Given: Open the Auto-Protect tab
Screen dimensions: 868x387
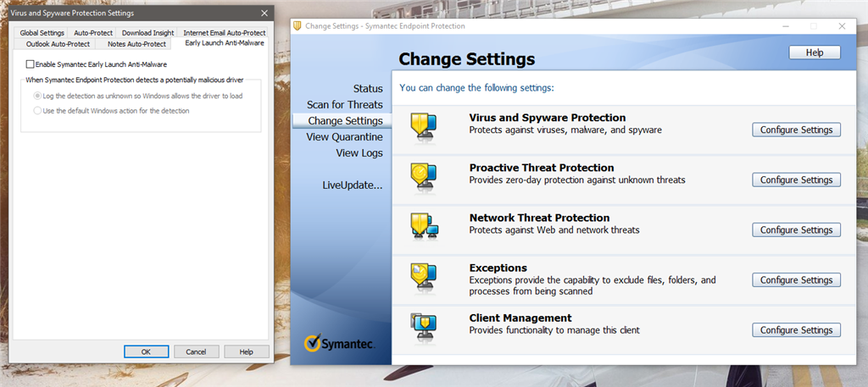Looking at the screenshot, I should pyautogui.click(x=93, y=33).
